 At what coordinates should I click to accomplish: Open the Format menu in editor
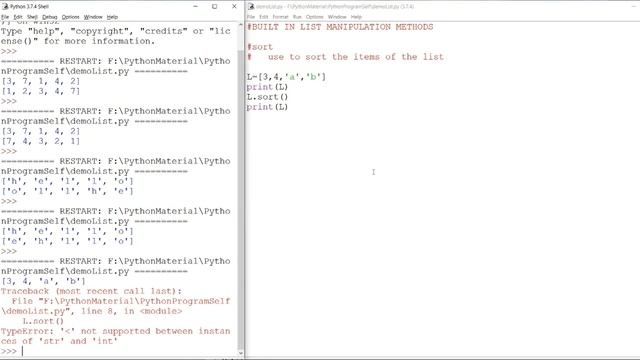tap(280, 17)
